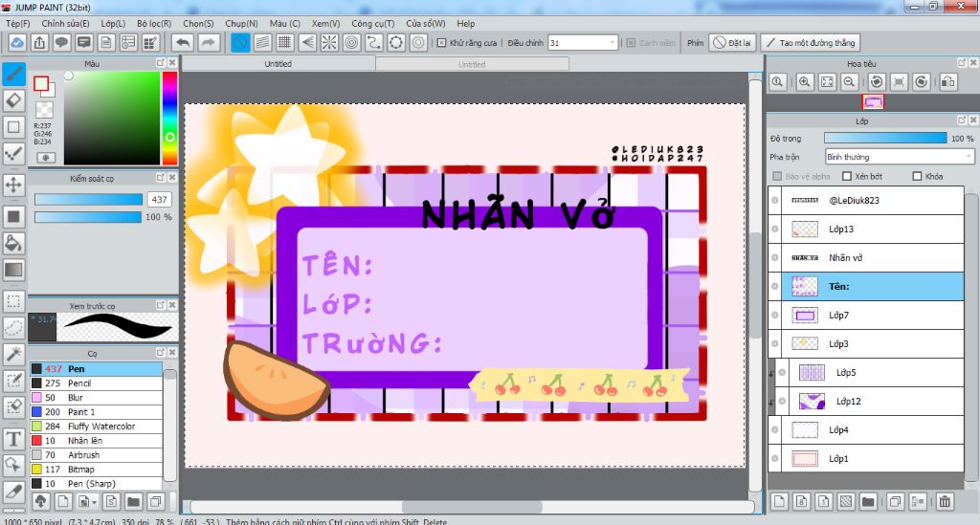
Task: Enable the Xén bớt checkbox
Action: (847, 176)
